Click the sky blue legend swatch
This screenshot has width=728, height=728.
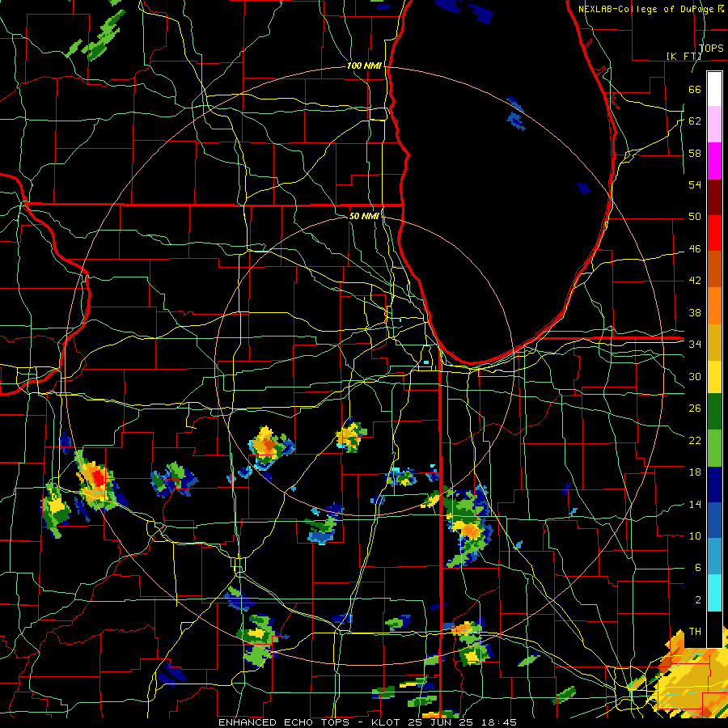point(714,557)
